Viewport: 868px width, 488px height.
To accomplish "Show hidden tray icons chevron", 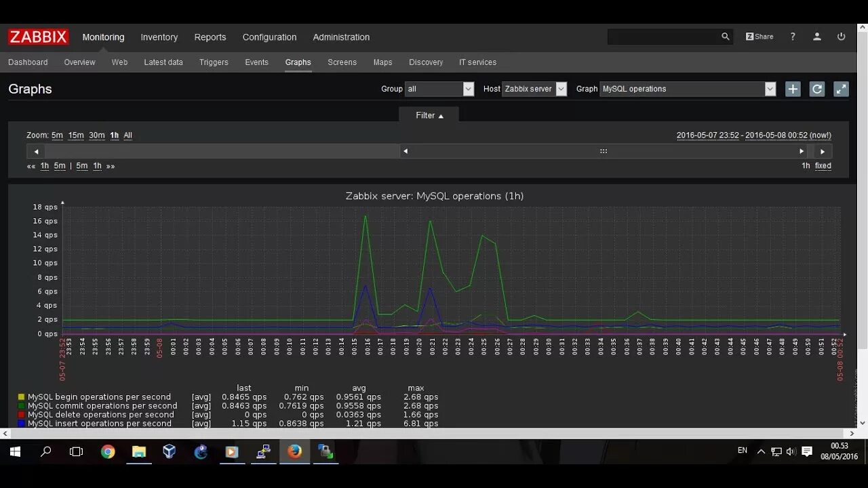I will (x=761, y=451).
